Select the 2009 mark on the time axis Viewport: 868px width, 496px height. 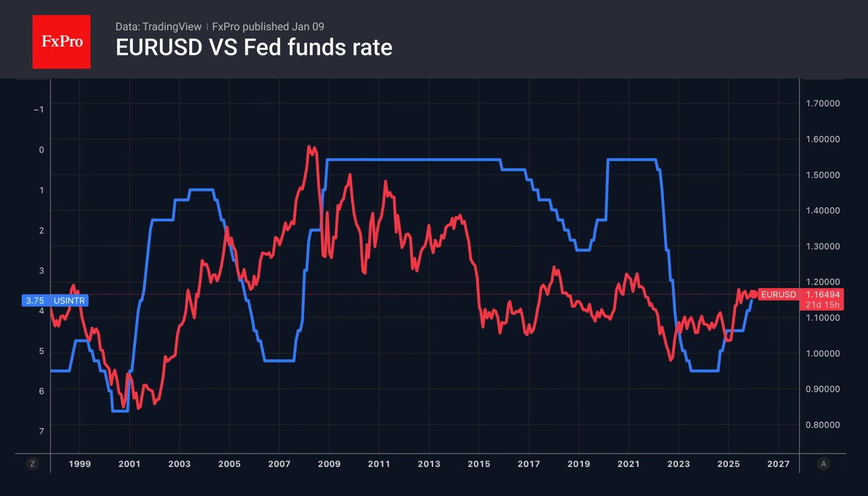point(329,464)
